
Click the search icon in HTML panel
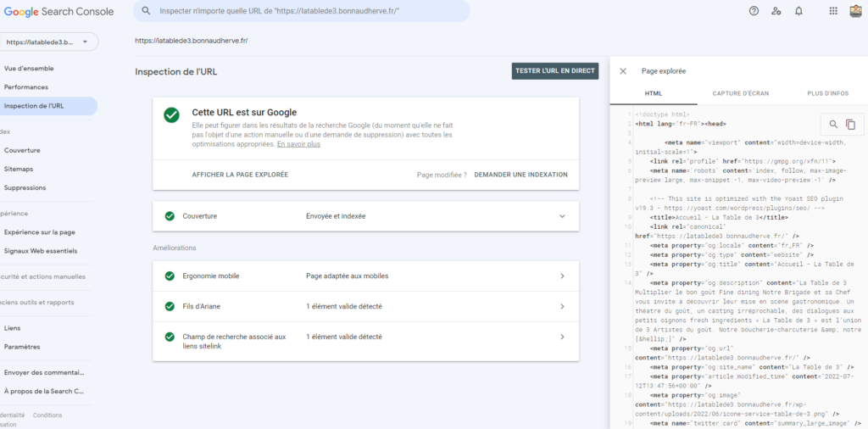(833, 125)
